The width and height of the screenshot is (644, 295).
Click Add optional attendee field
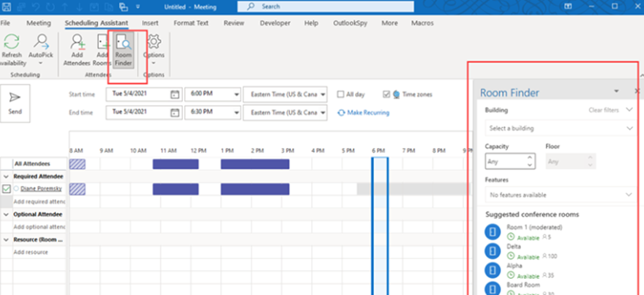click(40, 227)
